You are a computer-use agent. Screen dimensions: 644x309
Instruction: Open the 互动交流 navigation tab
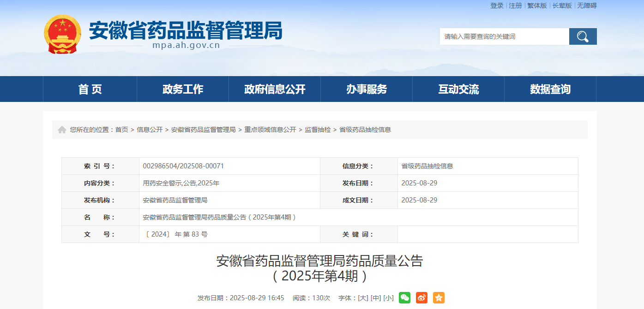point(458,89)
